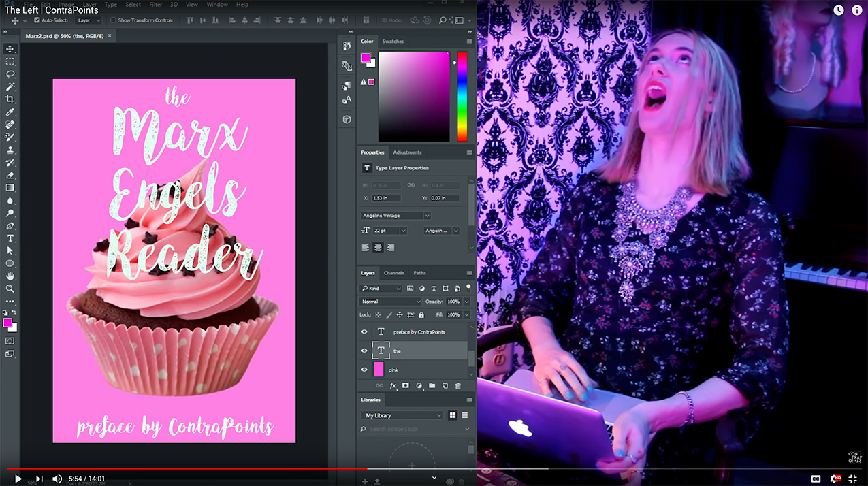
Task: Activate the Eraser tool
Action: pos(10,175)
